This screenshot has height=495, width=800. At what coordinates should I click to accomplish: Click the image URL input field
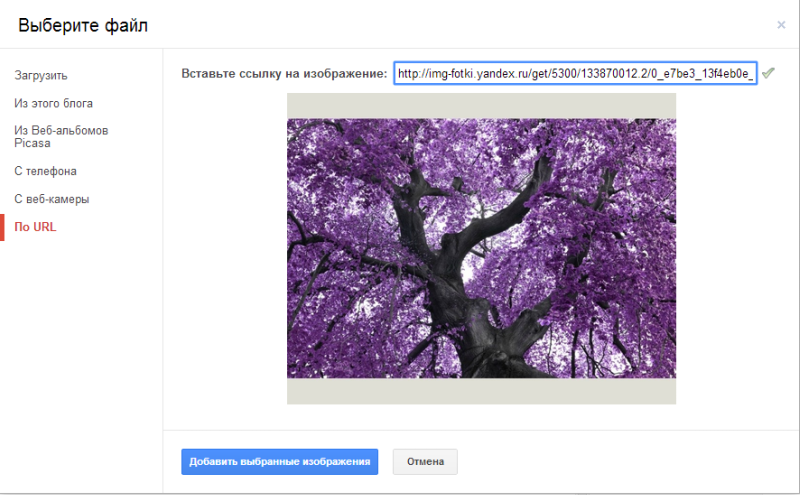point(575,73)
